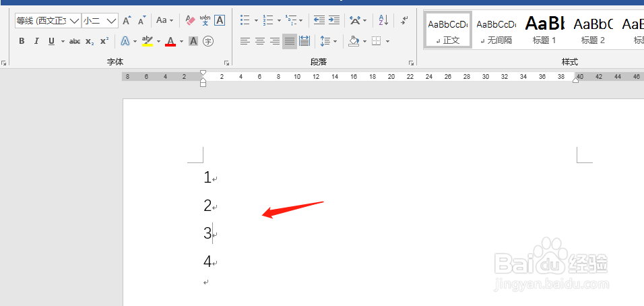Open the font name dropdown list
The width and height of the screenshot is (644, 306).
pyautogui.click(x=75, y=20)
